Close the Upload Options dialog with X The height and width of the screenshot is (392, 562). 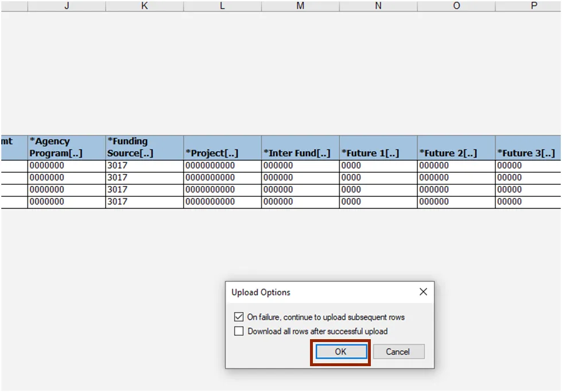pos(423,292)
